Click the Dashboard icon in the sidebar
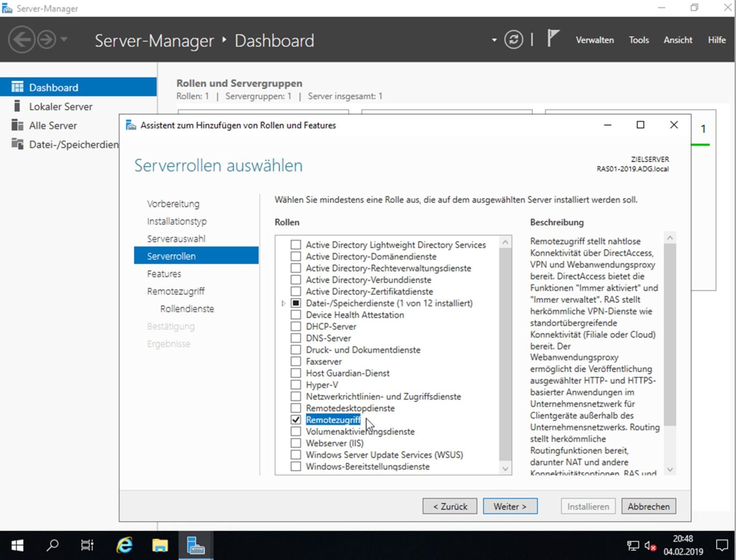Viewport: 736px width, 560px height. (18, 87)
